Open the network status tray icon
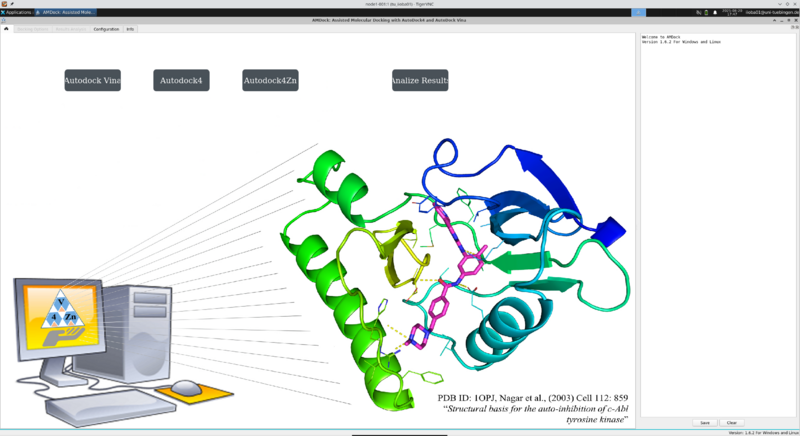This screenshot has width=800, height=436. (x=698, y=12)
